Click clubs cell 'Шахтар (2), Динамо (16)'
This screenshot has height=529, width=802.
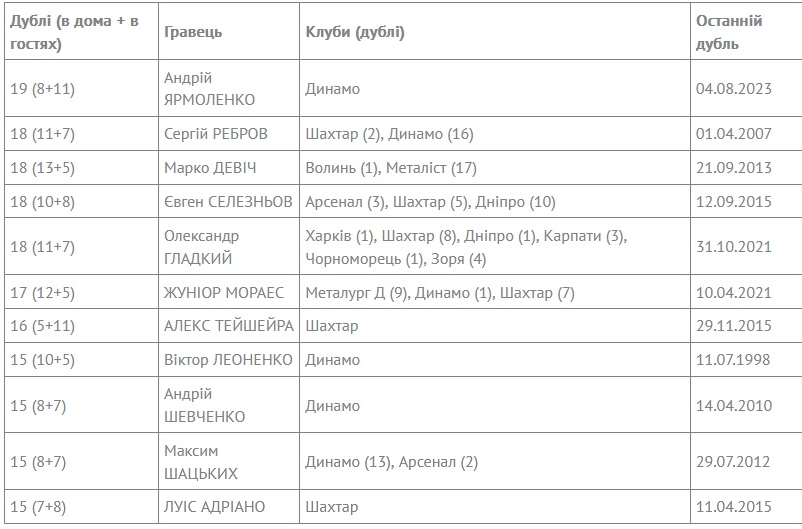[x=389, y=134]
